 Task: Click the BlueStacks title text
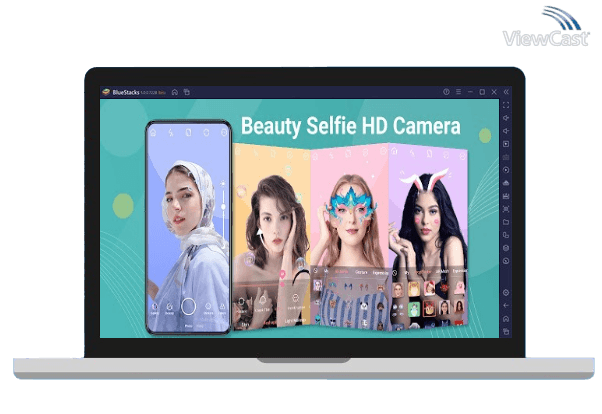click(x=126, y=92)
